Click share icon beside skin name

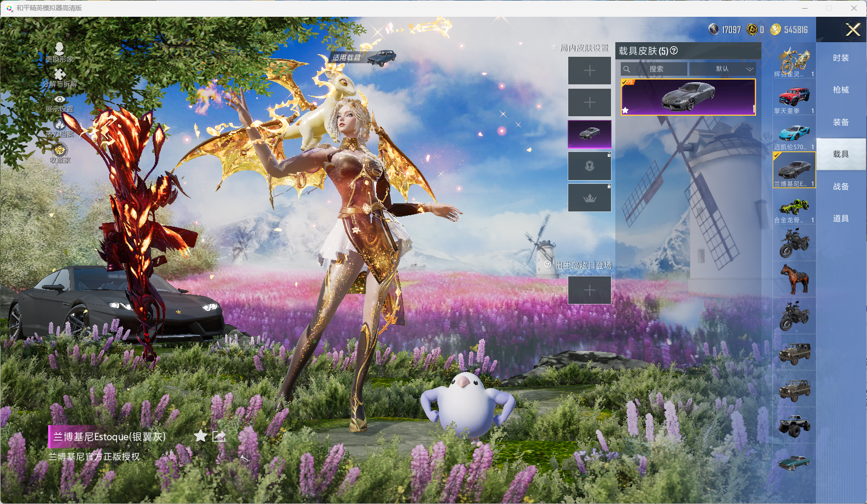point(219,436)
